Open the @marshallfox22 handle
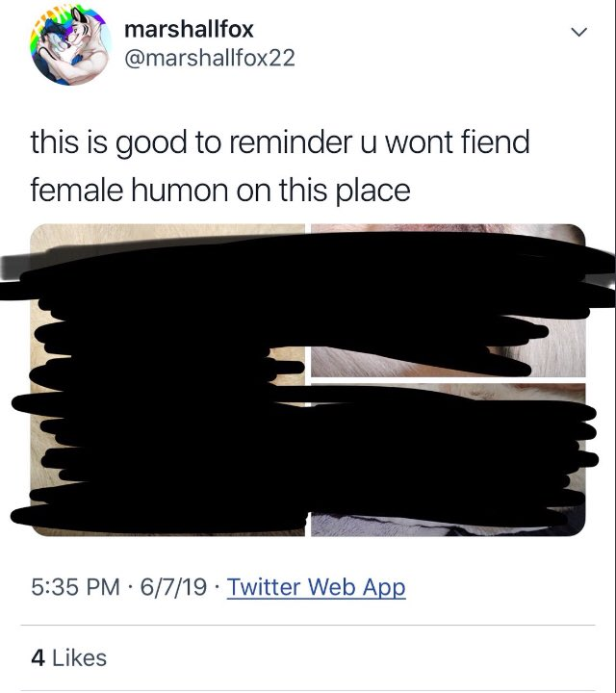 [x=210, y=59]
